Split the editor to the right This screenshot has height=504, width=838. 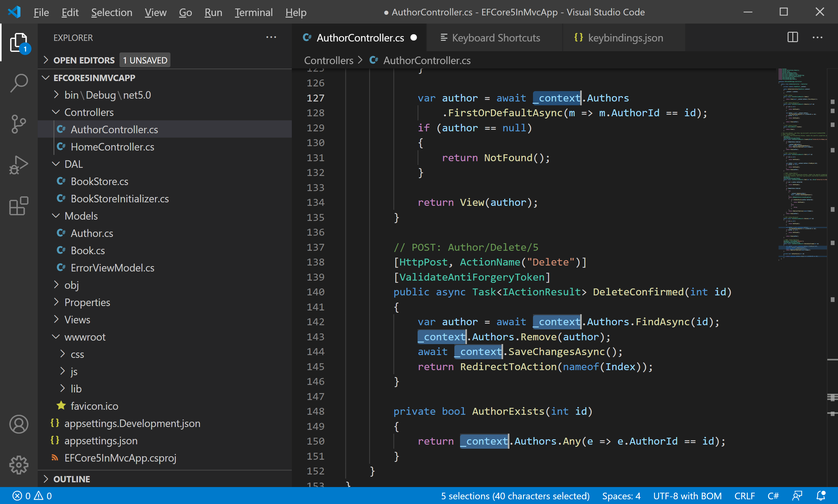click(x=792, y=37)
